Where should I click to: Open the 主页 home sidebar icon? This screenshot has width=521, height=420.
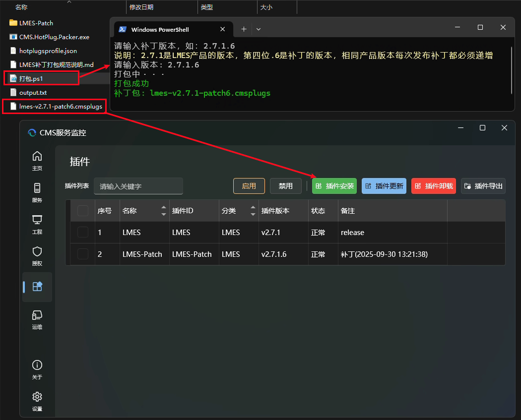point(37,160)
